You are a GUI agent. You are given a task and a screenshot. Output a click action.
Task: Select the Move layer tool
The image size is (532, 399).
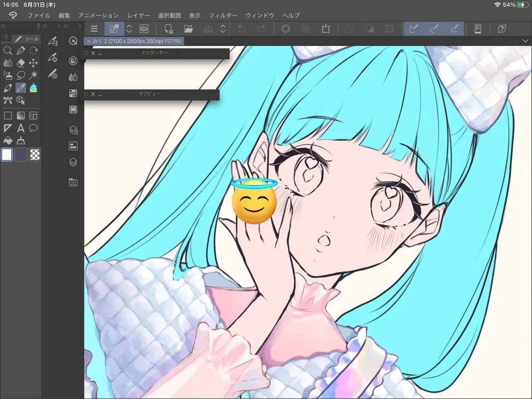(33, 63)
